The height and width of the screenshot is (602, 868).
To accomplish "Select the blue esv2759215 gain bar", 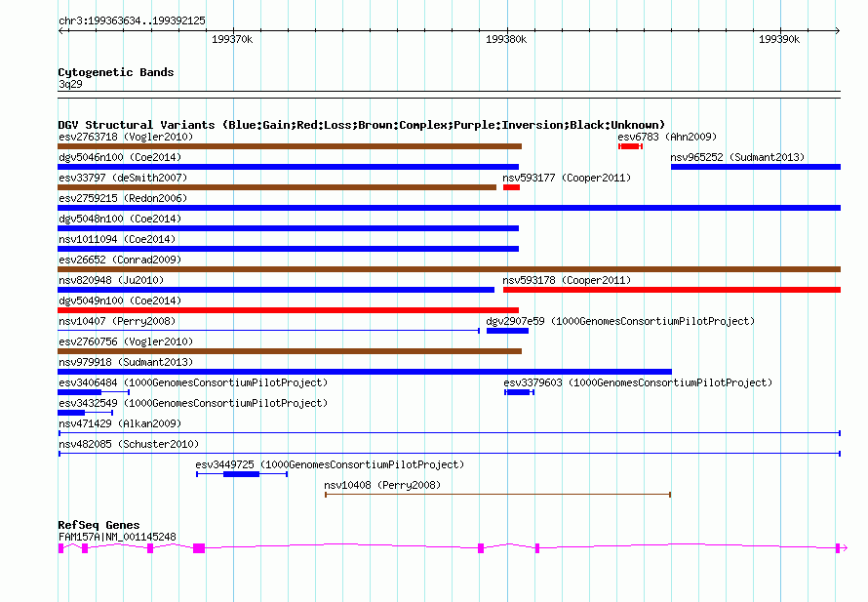I will tap(449, 208).
